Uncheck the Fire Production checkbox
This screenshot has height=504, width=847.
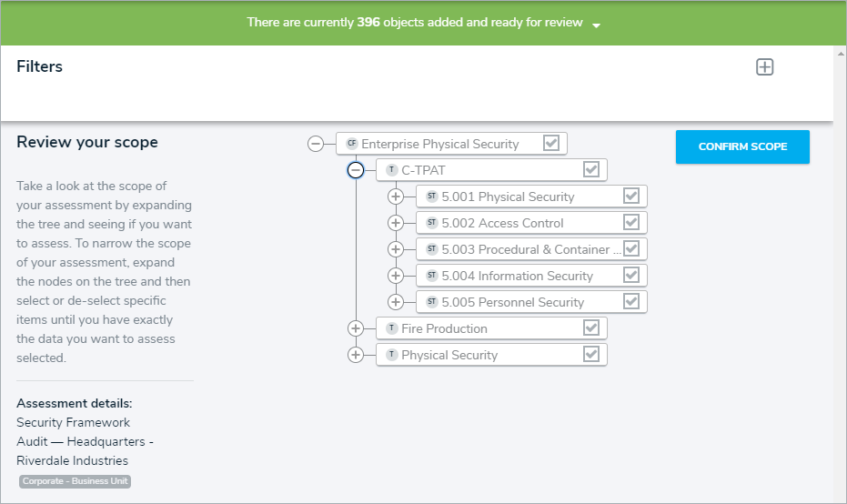[591, 328]
